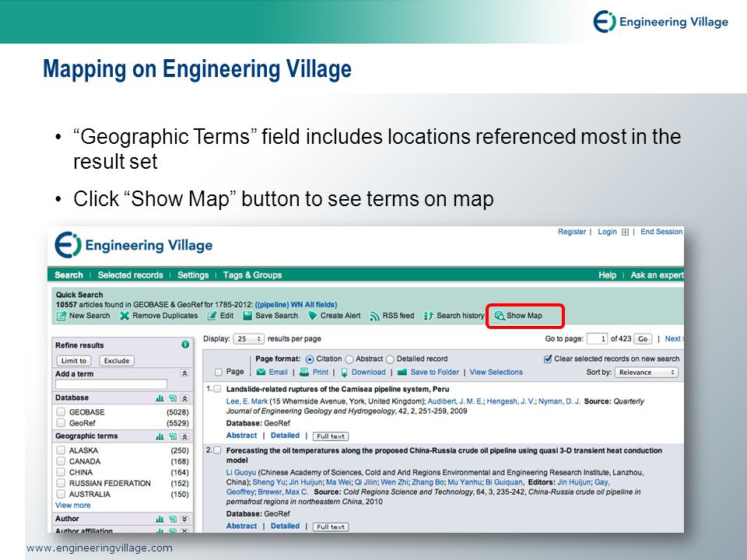Click the Engineering Village logo in the results page
The height and width of the screenshot is (560, 747).
click(134, 245)
